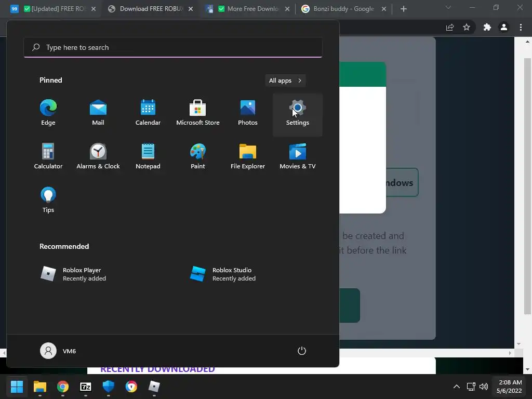Image resolution: width=532 pixels, height=399 pixels.
Task: Open a new Chrome tab
Action: 403,9
